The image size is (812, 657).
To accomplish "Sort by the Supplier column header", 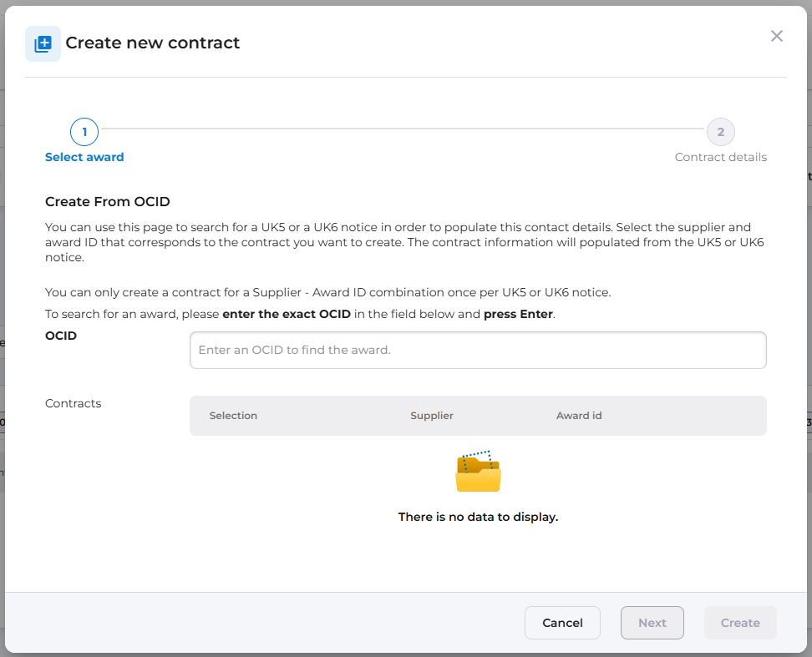I will click(x=432, y=416).
